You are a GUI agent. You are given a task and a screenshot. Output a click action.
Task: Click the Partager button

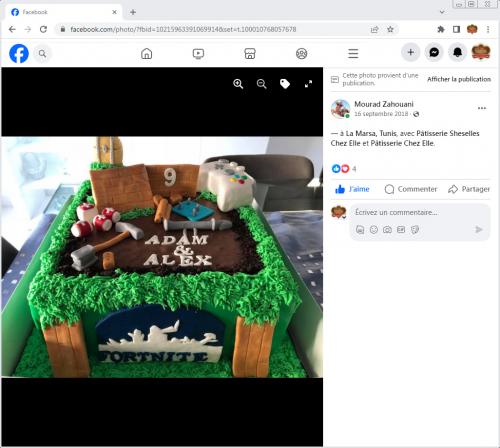tap(469, 189)
